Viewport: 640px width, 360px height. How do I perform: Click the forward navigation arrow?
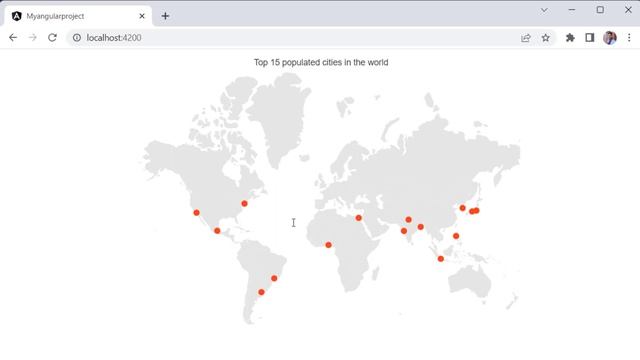point(33,38)
